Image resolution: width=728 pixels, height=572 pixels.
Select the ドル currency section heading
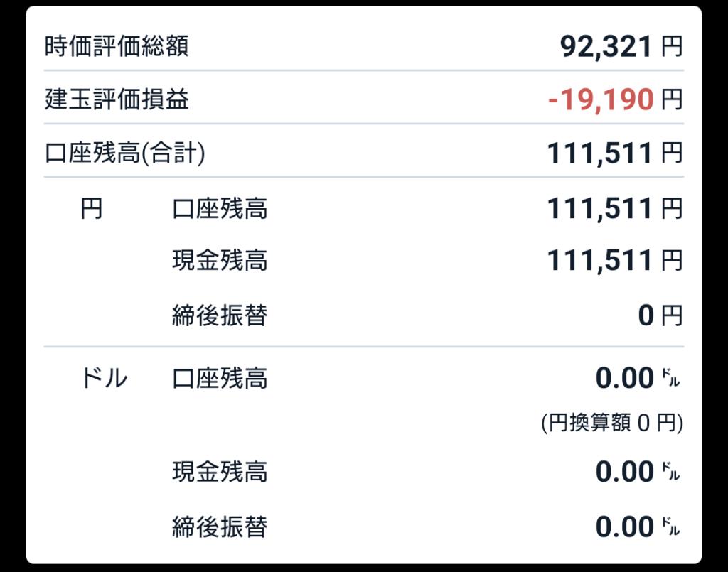pyautogui.click(x=104, y=378)
